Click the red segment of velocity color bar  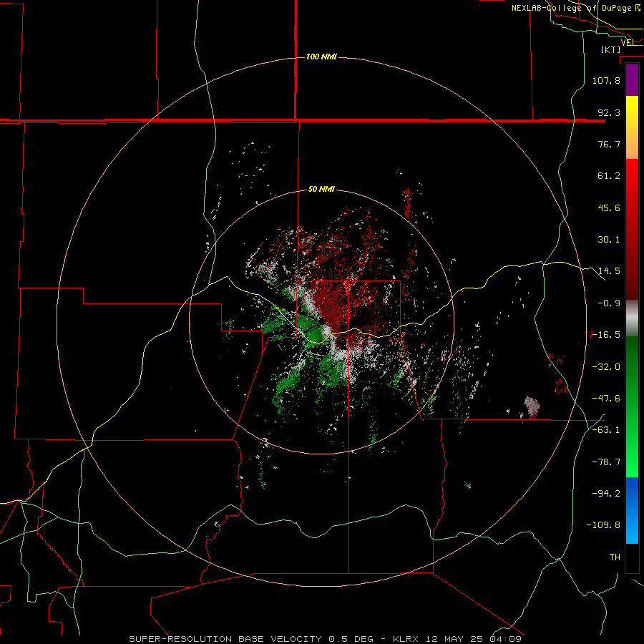point(632,229)
